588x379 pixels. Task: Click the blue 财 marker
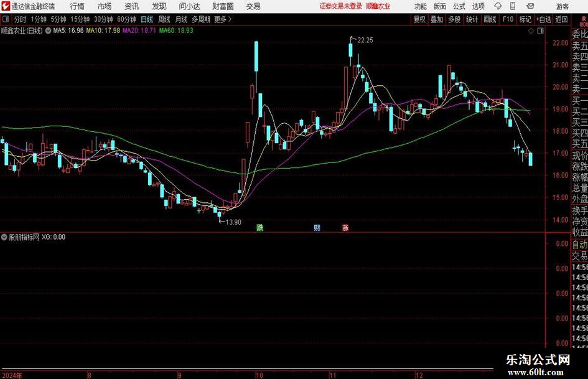(317, 227)
